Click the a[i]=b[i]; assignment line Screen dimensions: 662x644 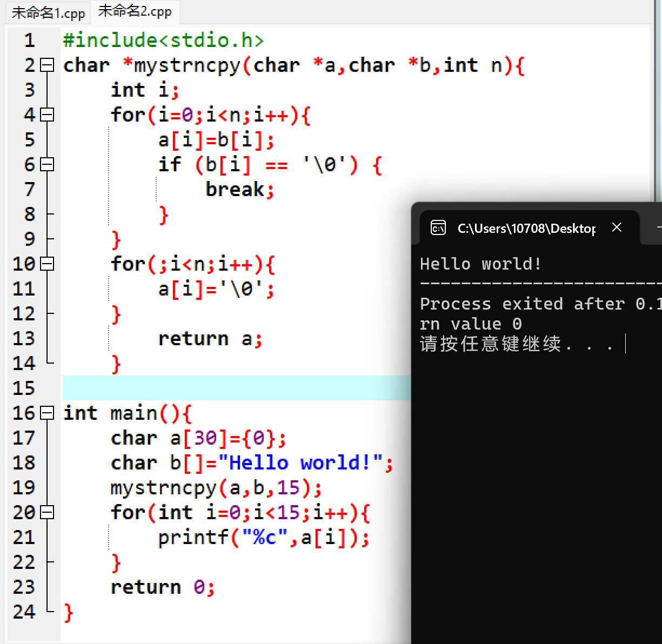(216, 140)
